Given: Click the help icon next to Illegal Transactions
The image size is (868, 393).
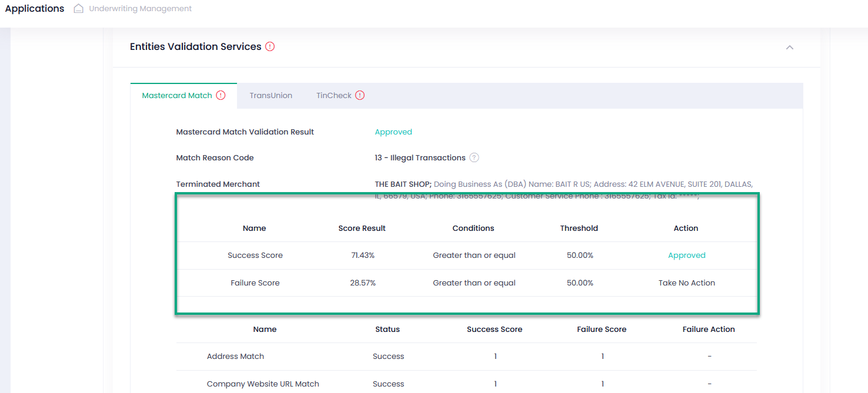Looking at the screenshot, I should click(474, 157).
